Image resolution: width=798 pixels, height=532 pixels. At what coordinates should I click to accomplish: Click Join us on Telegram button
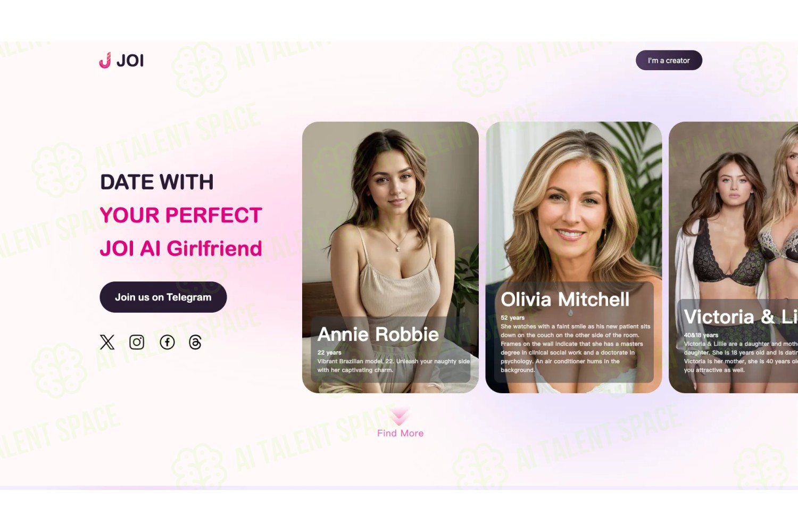click(x=163, y=297)
